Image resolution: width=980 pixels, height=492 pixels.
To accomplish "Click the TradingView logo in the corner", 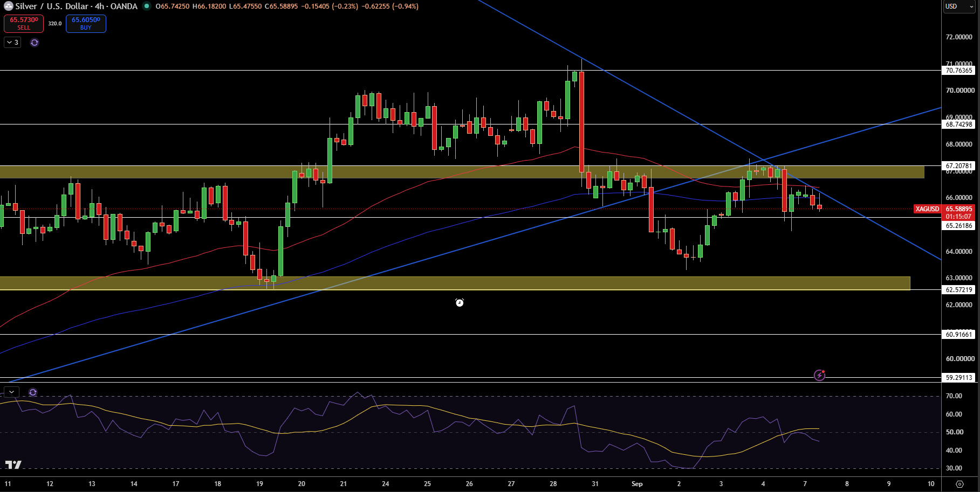I will pos(13,465).
